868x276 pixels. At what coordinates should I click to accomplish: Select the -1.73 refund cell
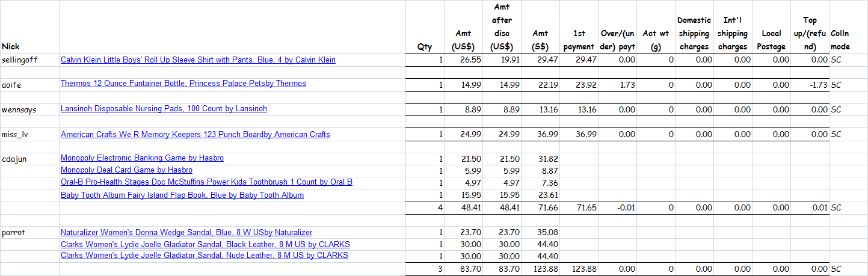coord(810,85)
